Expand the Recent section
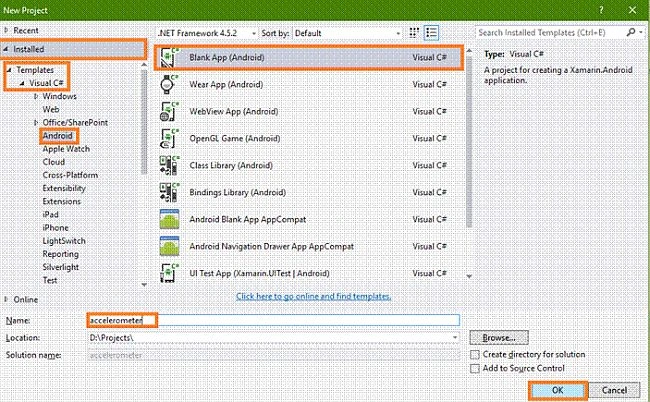 (x=6, y=30)
